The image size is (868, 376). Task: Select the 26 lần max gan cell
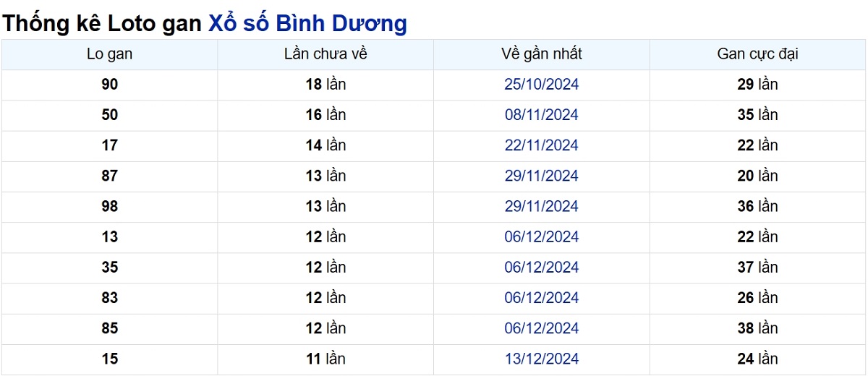pos(757,297)
